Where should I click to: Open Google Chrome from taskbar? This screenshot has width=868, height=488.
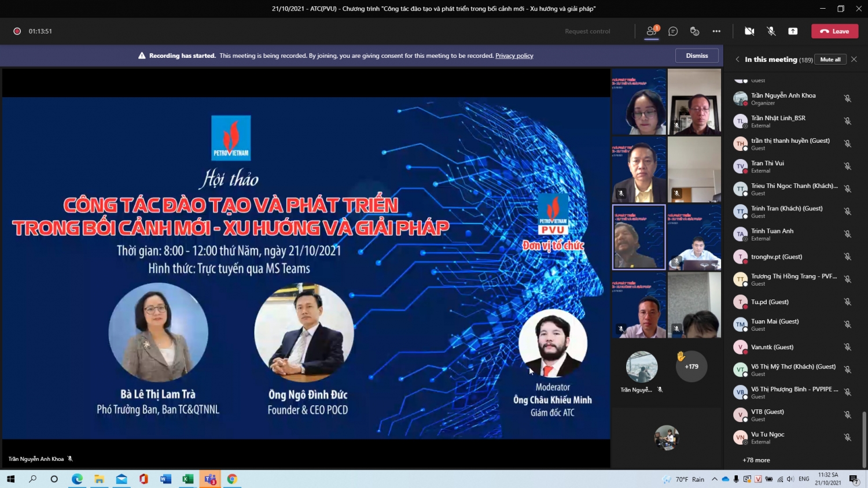(232, 479)
